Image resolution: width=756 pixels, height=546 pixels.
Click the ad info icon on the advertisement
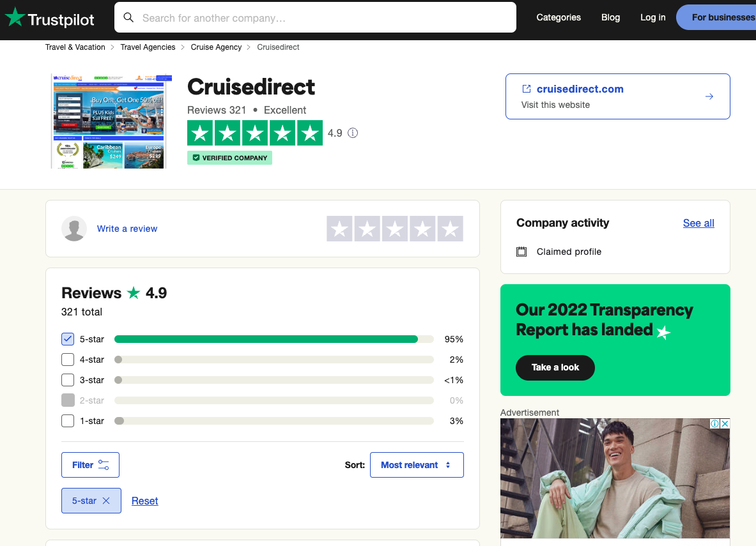tap(714, 423)
